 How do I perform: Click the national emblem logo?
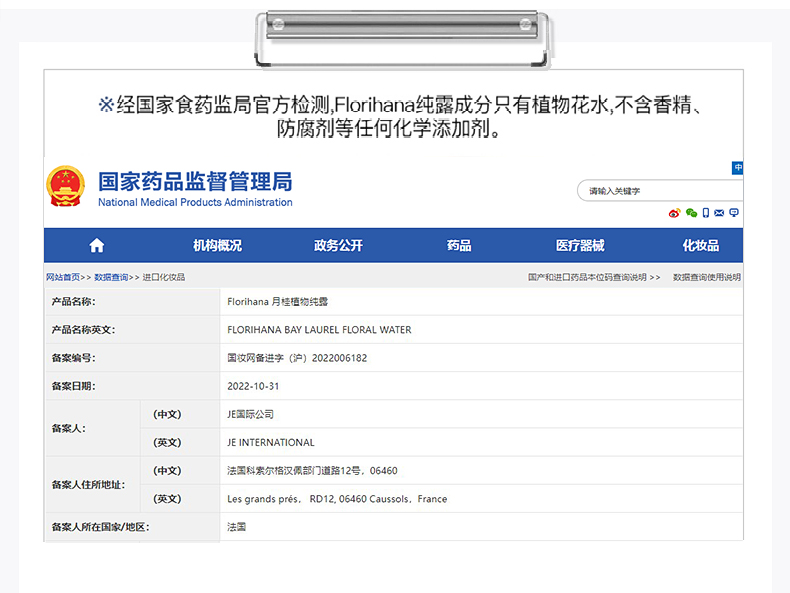click(x=65, y=186)
